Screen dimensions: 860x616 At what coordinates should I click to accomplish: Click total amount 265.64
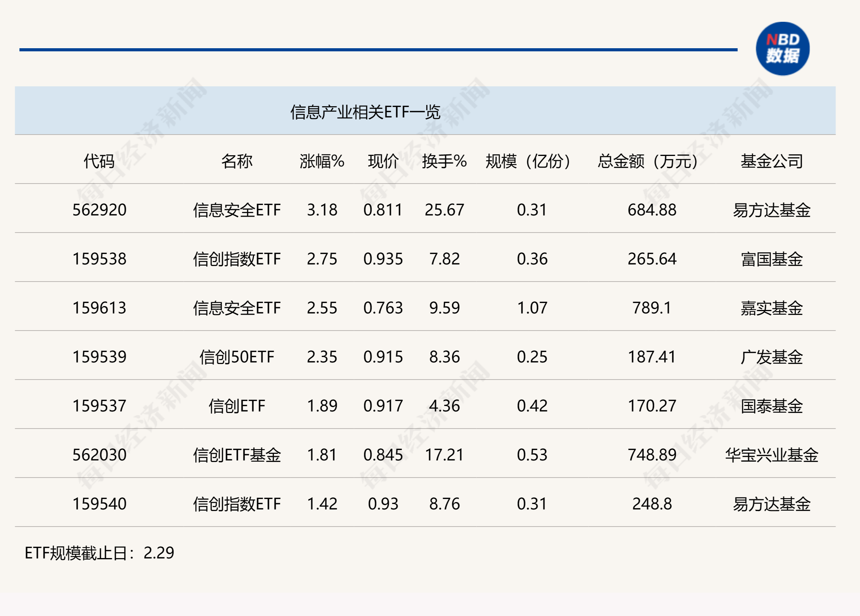652,259
